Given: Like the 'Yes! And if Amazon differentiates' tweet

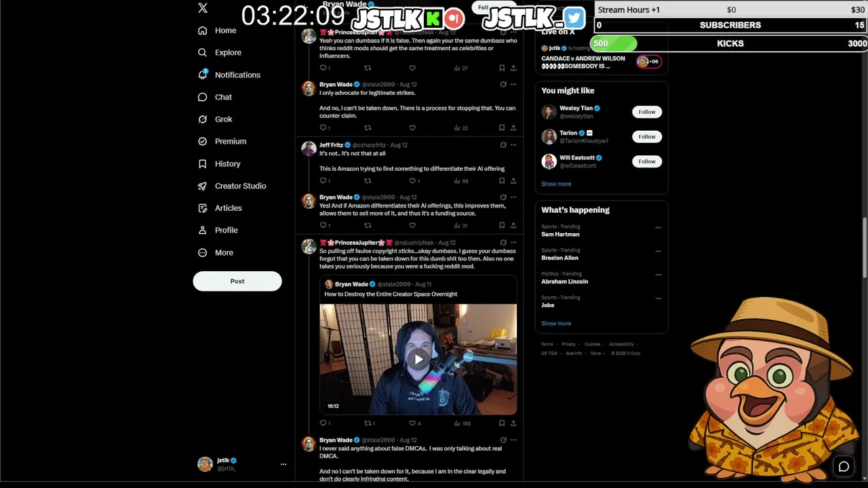Looking at the screenshot, I should tap(412, 225).
